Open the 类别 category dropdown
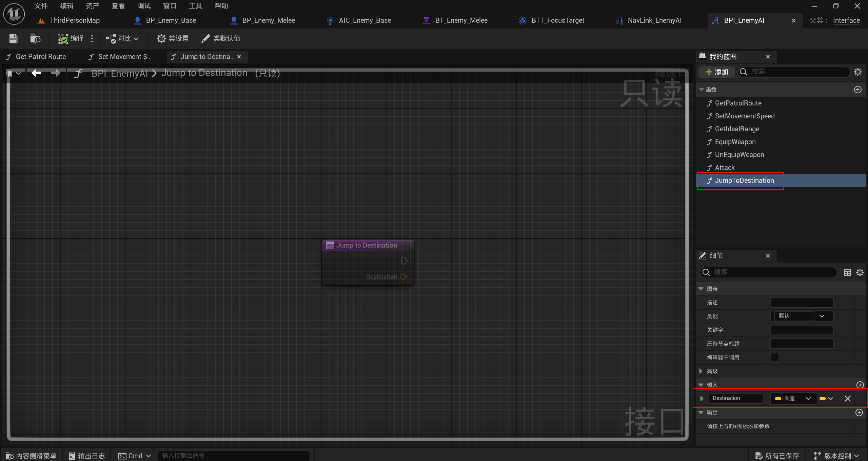The image size is (868, 461). pyautogui.click(x=822, y=316)
